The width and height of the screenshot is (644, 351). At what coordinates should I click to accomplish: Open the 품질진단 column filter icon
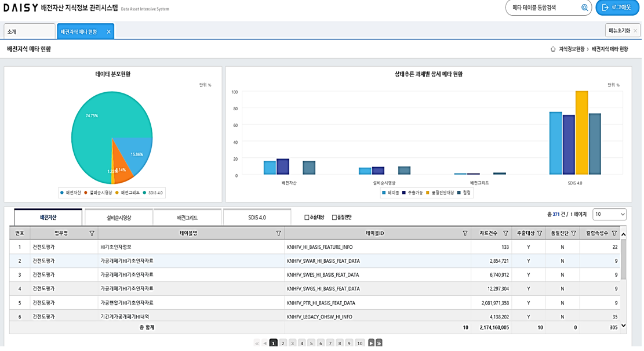[x=574, y=233]
